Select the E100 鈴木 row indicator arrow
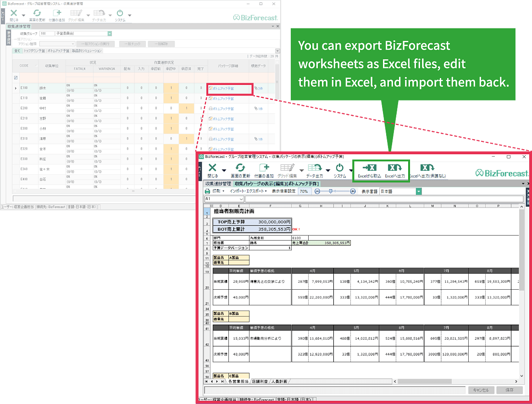The height and width of the screenshot is (404, 532). [x=16, y=88]
